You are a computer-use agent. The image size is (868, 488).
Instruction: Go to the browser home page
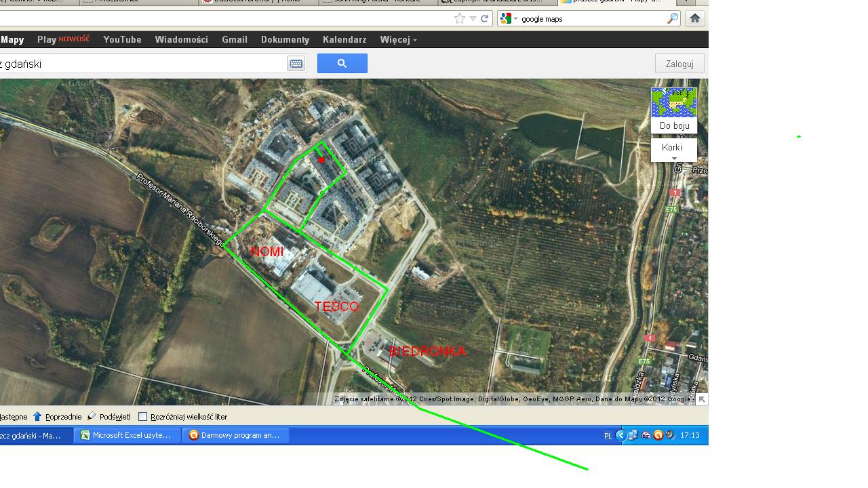tap(695, 19)
